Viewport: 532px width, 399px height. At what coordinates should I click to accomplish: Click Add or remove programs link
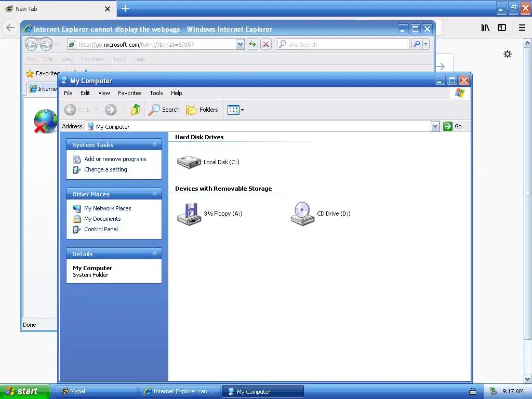click(115, 159)
